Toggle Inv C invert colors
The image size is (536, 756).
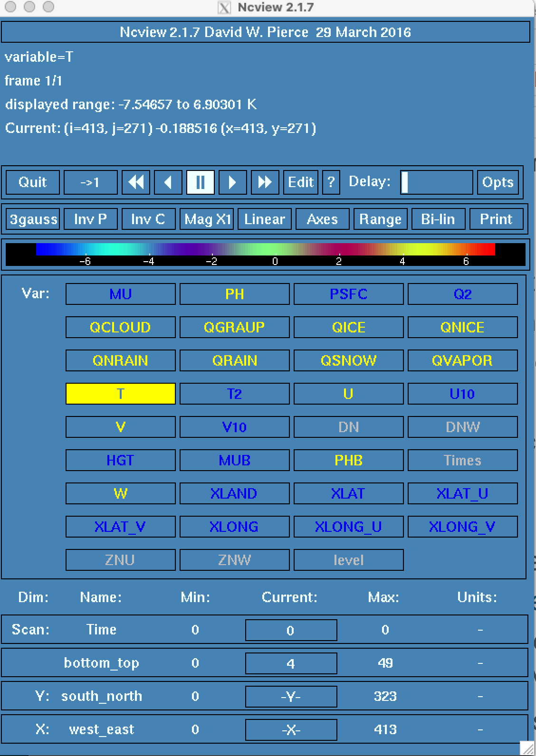click(148, 219)
